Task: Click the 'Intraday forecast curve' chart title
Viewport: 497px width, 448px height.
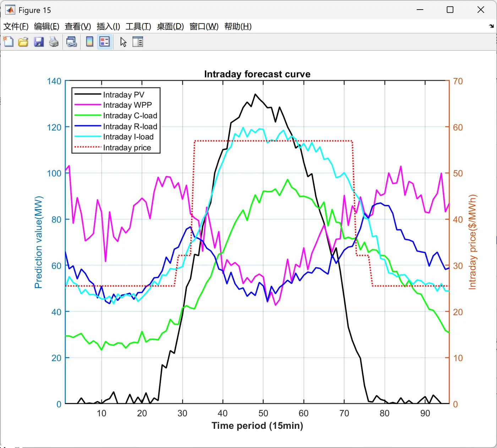Action: coord(257,74)
